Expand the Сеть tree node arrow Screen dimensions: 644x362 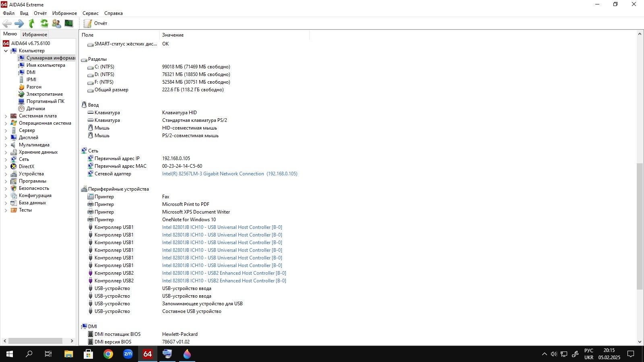coord(6,159)
